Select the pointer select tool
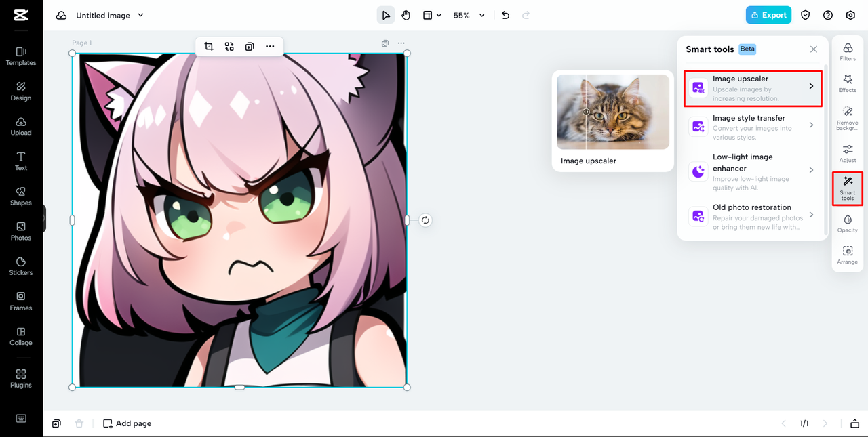 [386, 15]
